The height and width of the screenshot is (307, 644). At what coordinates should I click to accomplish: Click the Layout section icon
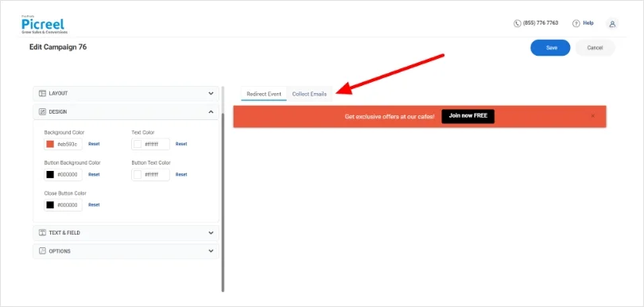point(42,93)
